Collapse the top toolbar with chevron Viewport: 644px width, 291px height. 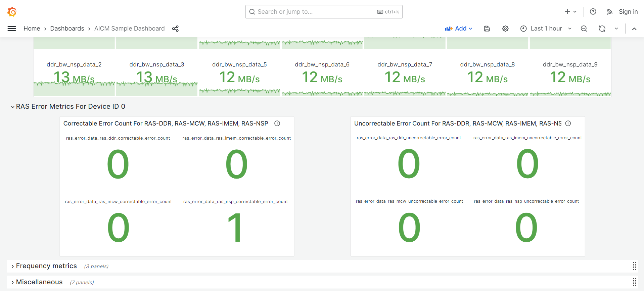pyautogui.click(x=634, y=29)
